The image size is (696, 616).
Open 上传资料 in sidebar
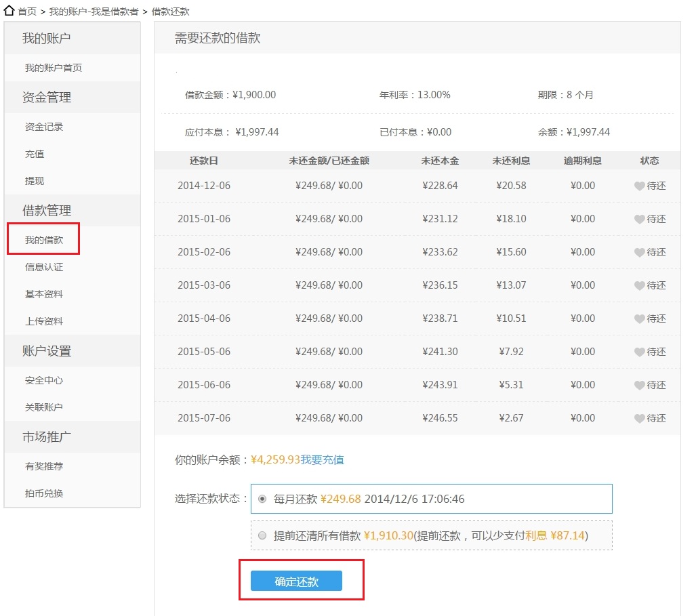[x=44, y=321]
